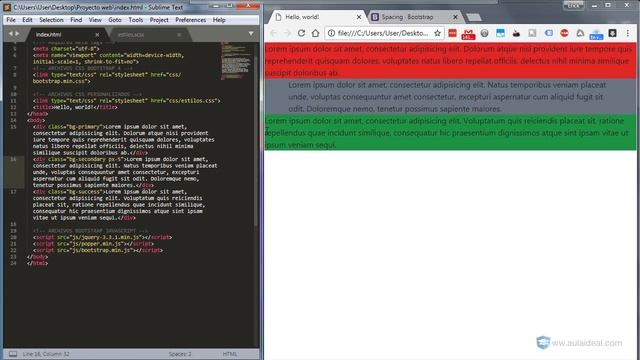The width and height of the screenshot is (640, 360).
Task: Click line number 16 in the gutter
Action: [x=13, y=159]
